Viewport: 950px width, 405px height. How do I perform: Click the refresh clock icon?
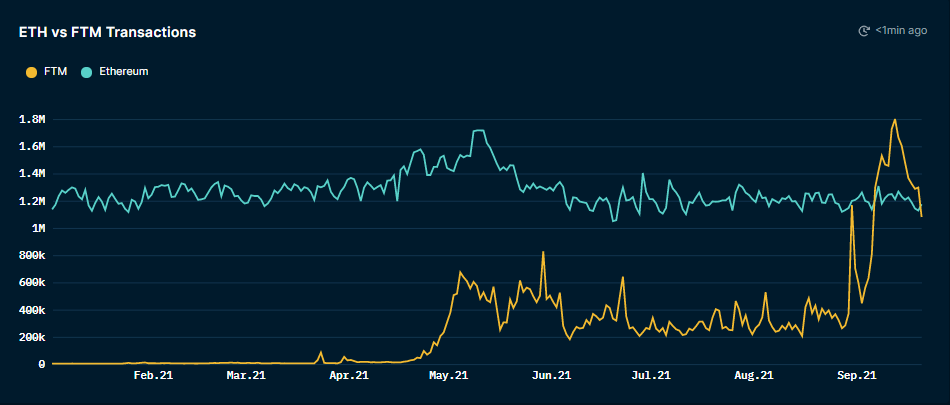click(865, 31)
